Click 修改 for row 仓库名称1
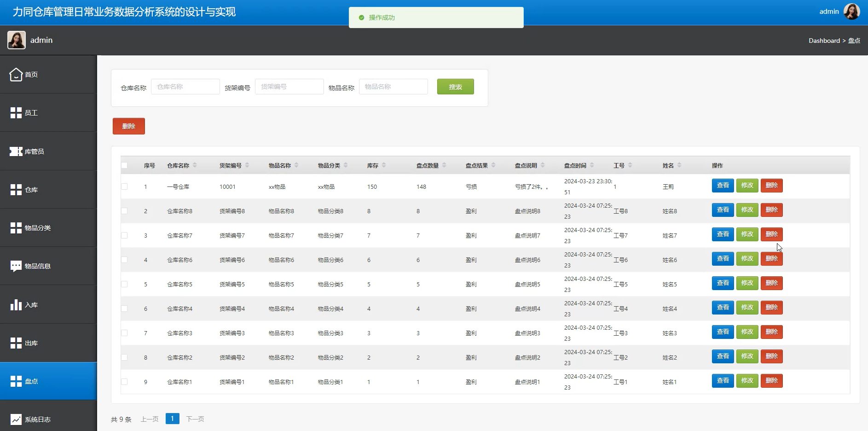This screenshot has width=868, height=431. [x=747, y=381]
